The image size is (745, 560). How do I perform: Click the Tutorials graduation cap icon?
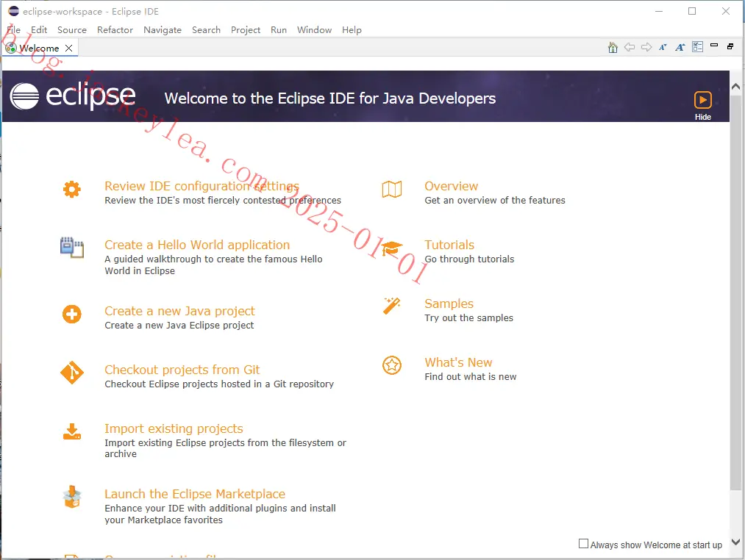pyautogui.click(x=392, y=248)
